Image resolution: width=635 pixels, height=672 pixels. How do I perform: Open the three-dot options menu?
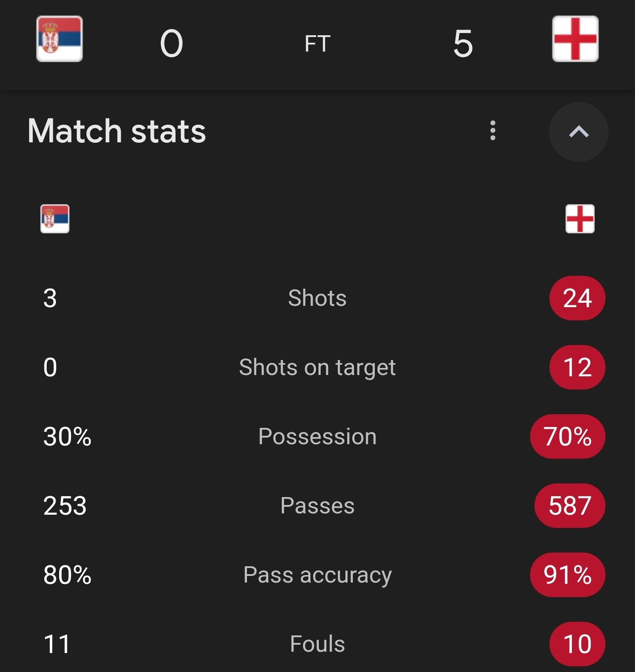point(493,131)
